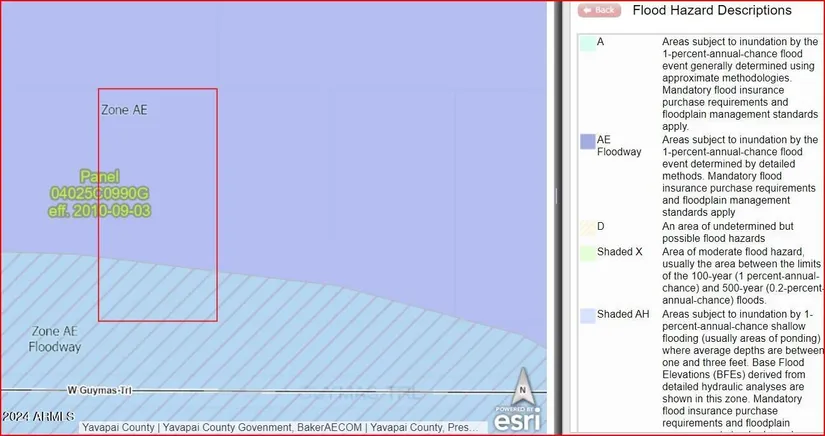This screenshot has width=825, height=436.
Task: Click the effective date 2010-09-03 label
Action: click(100, 211)
